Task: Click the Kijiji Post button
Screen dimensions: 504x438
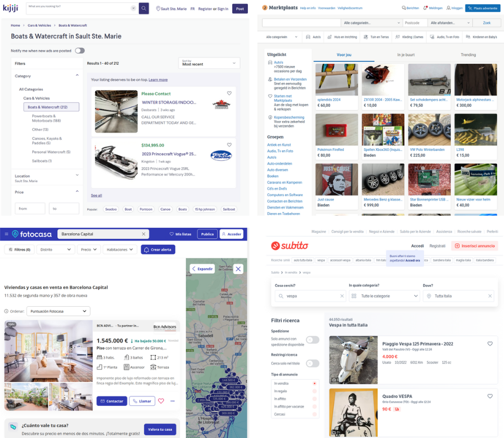Action: tap(240, 9)
